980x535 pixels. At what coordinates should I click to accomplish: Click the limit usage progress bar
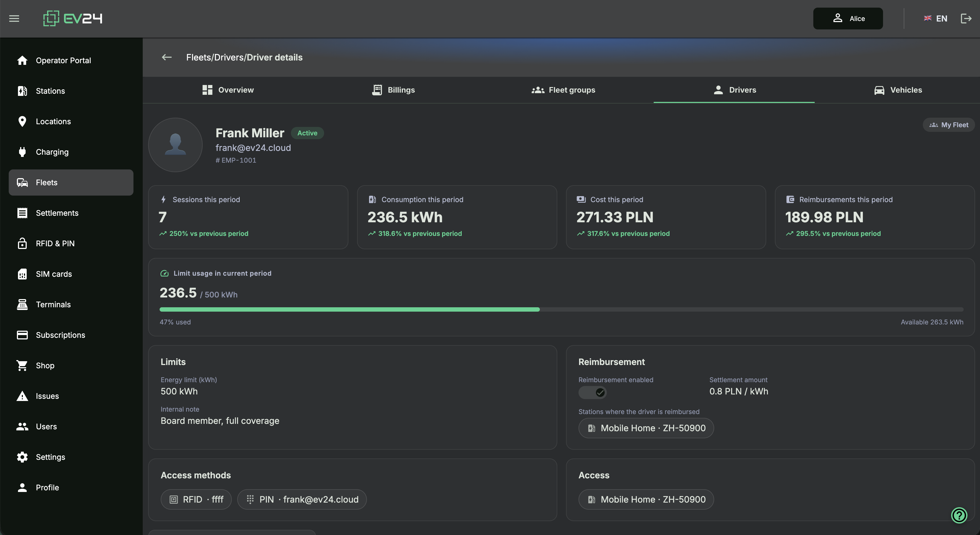point(562,310)
